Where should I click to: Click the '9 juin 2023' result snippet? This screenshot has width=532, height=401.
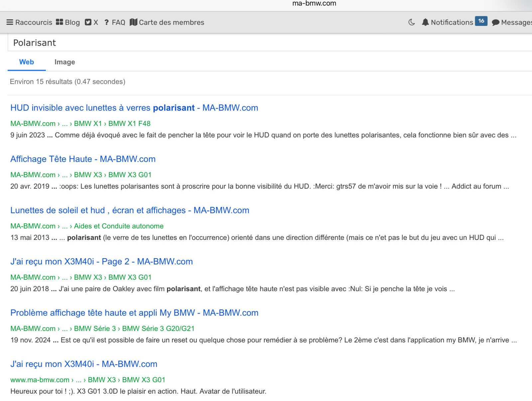(263, 135)
